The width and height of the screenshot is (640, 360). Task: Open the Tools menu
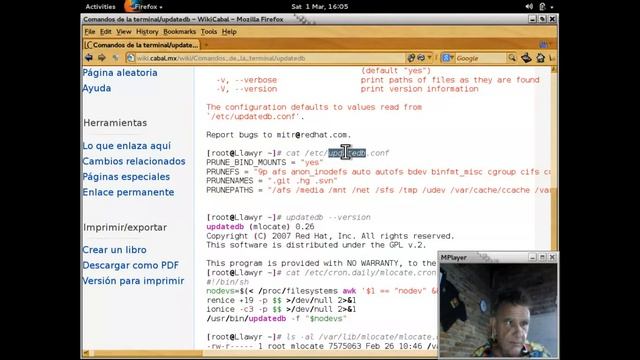tap(209, 31)
